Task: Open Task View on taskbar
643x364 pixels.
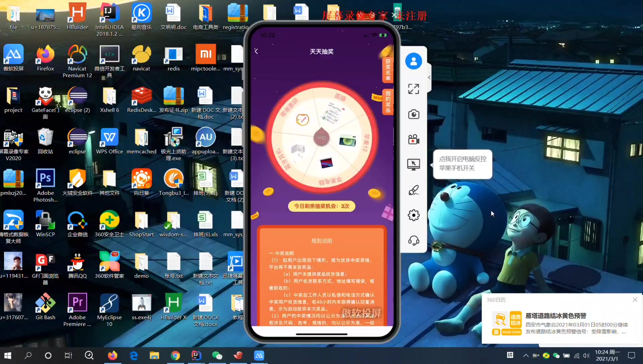Action: [68, 355]
